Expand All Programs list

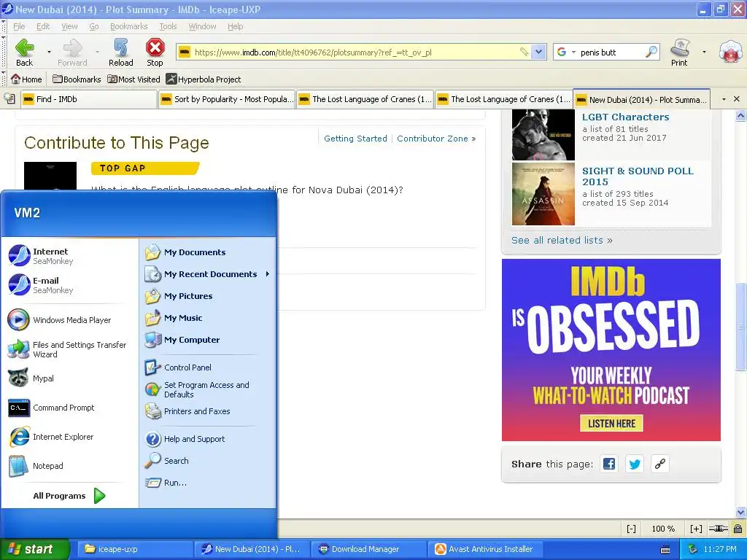[69, 496]
